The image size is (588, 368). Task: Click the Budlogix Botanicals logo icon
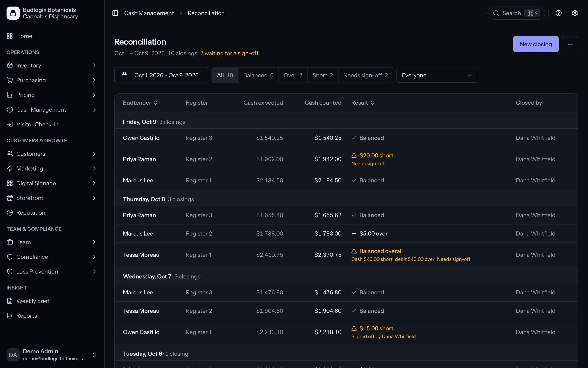[13, 13]
